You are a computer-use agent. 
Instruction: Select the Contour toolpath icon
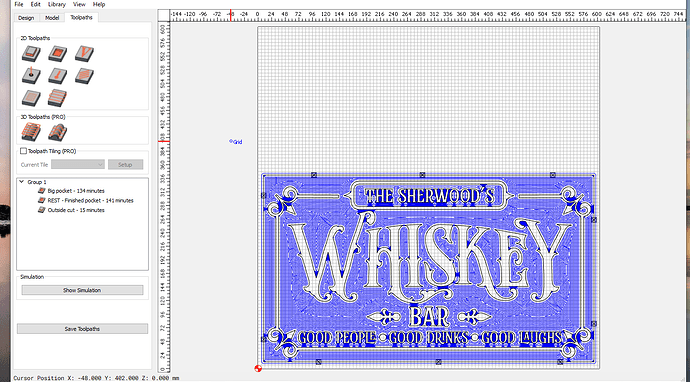pos(31,54)
